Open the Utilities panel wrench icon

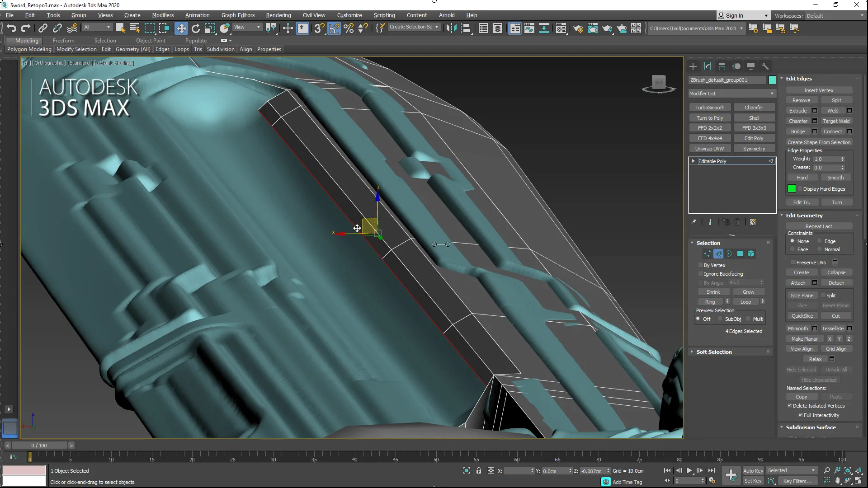click(x=765, y=66)
